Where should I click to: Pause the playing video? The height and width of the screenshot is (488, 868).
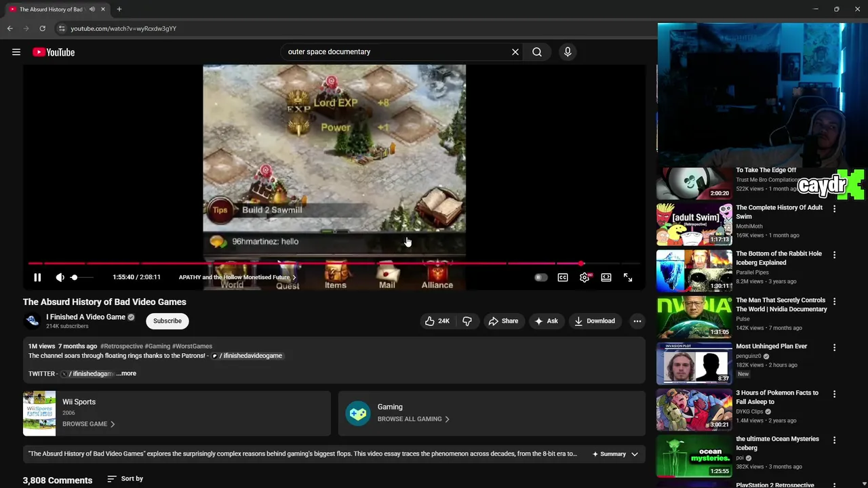pos(37,277)
